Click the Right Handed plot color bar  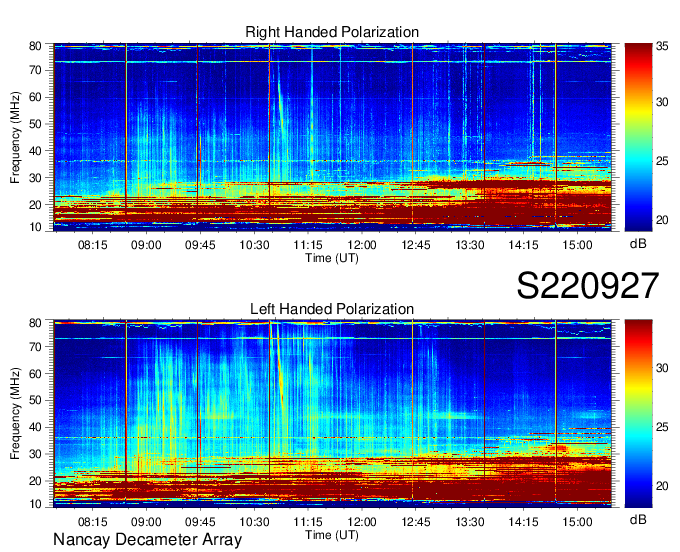[x=638, y=137]
